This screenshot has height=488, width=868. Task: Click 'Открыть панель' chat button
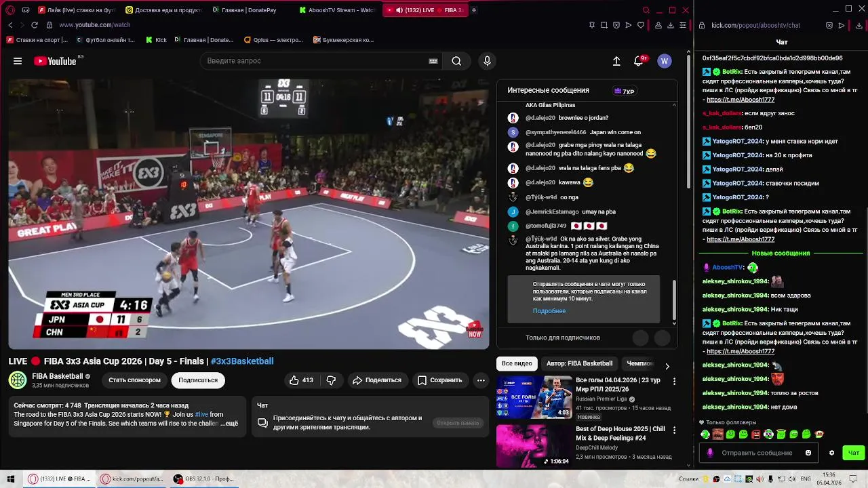(x=458, y=423)
